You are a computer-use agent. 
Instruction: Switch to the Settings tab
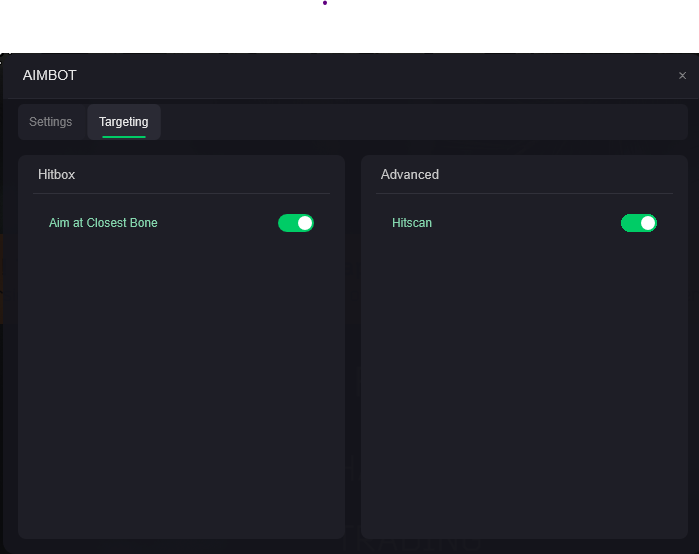click(x=50, y=122)
